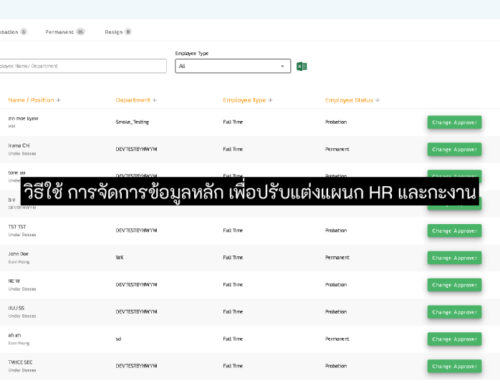Change Approver for TWICE SEC

point(454,366)
